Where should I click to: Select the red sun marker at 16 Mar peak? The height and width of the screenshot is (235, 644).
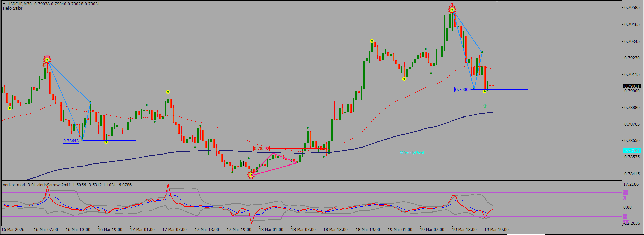click(x=47, y=60)
